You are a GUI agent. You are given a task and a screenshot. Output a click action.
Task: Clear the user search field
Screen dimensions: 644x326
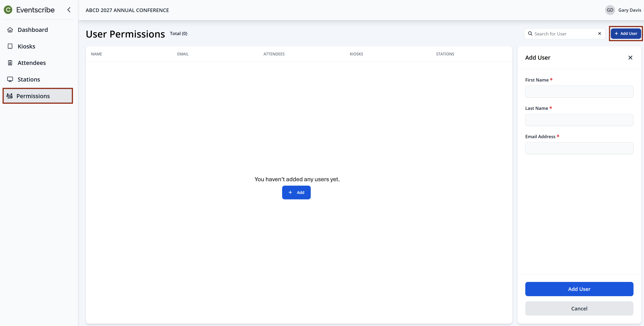click(x=599, y=34)
